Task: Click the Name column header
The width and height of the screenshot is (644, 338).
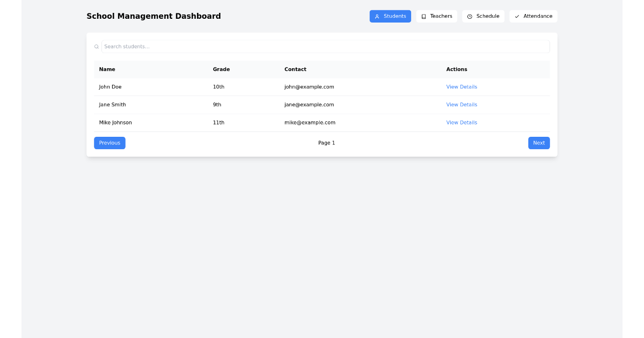Action: 107,69
